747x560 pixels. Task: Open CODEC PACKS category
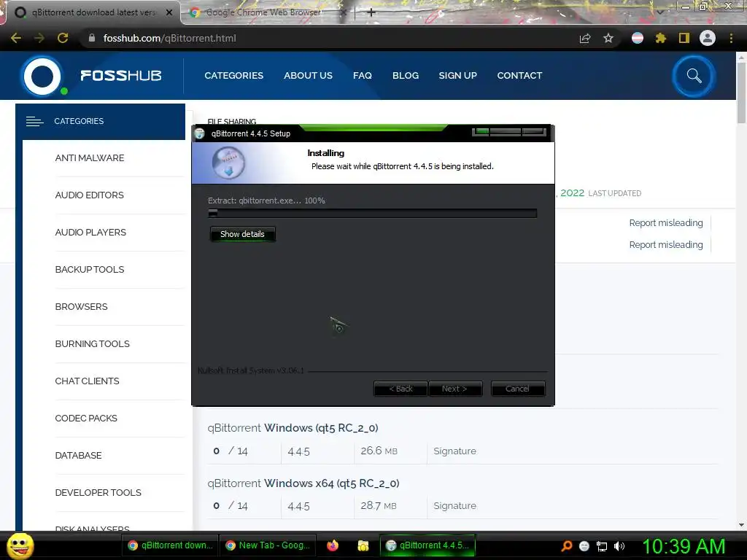pyautogui.click(x=86, y=418)
